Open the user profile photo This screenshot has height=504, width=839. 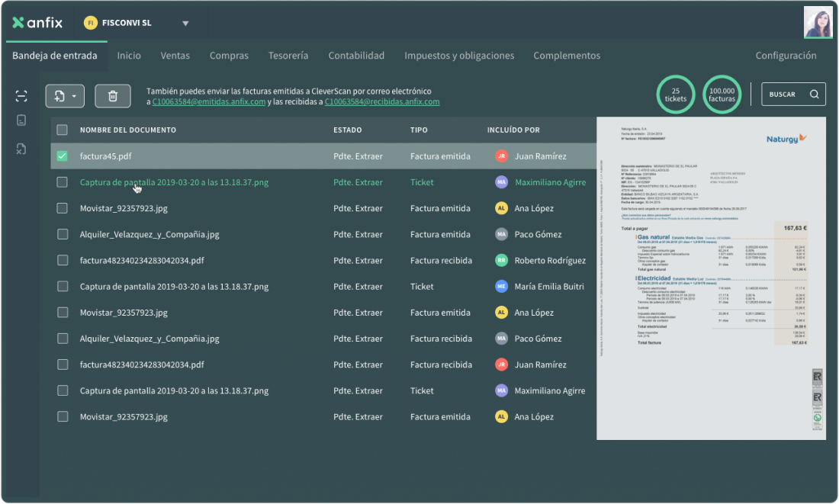click(x=818, y=22)
